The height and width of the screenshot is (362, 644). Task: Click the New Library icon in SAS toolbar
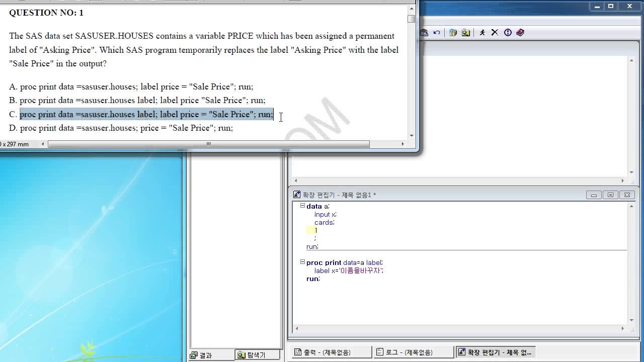coord(453,33)
